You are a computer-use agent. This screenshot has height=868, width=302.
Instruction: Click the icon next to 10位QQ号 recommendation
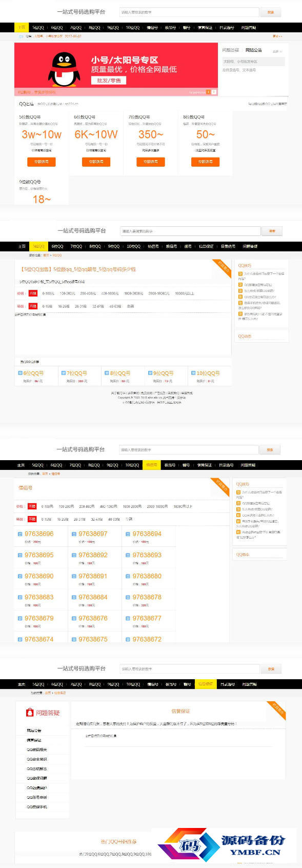(193, 373)
